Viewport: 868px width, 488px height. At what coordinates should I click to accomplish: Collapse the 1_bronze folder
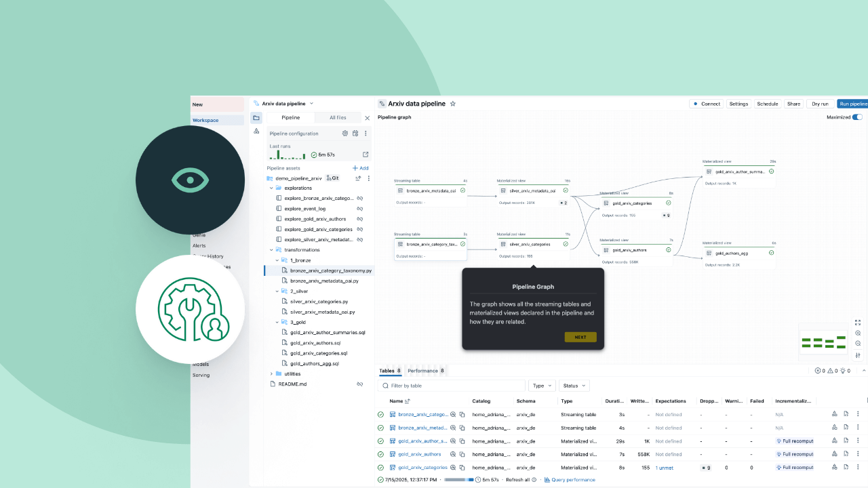[277, 260]
